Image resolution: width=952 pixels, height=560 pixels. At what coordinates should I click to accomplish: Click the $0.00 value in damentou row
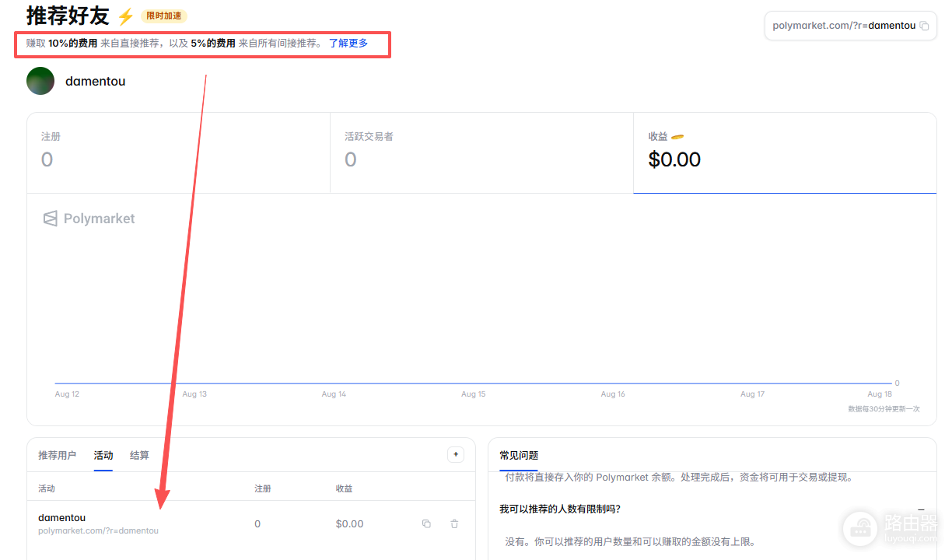click(349, 524)
